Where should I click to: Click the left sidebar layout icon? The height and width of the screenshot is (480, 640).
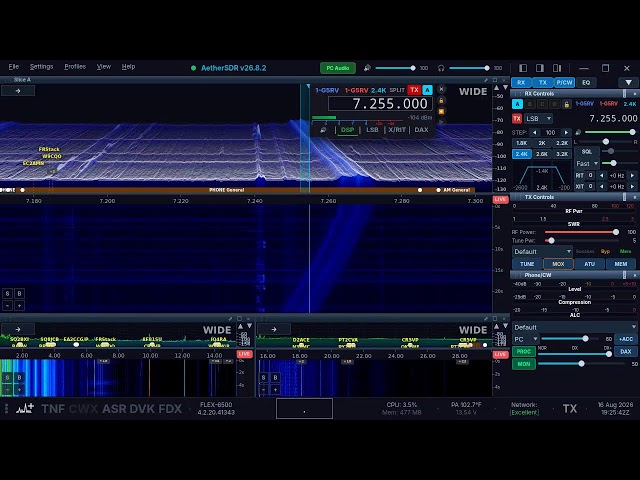(x=522, y=68)
